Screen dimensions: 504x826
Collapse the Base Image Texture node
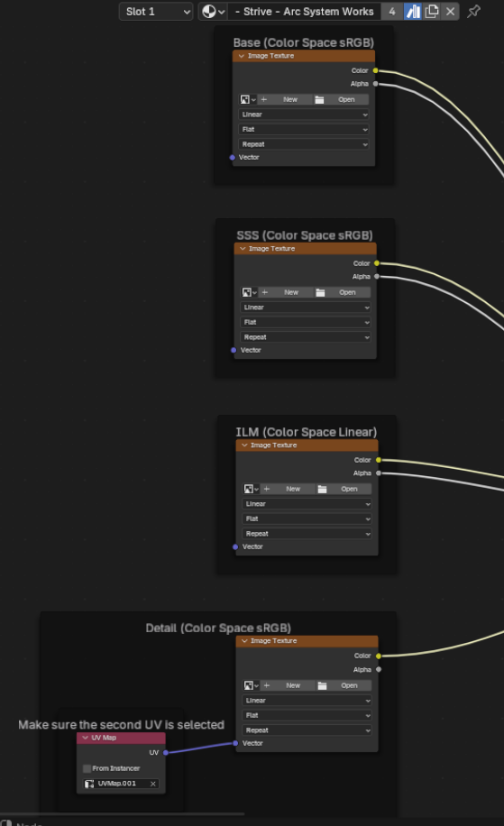(x=242, y=56)
